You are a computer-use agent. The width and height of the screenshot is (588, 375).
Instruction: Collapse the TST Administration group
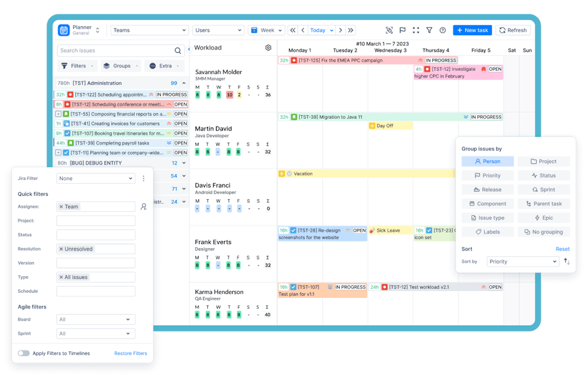(x=184, y=83)
